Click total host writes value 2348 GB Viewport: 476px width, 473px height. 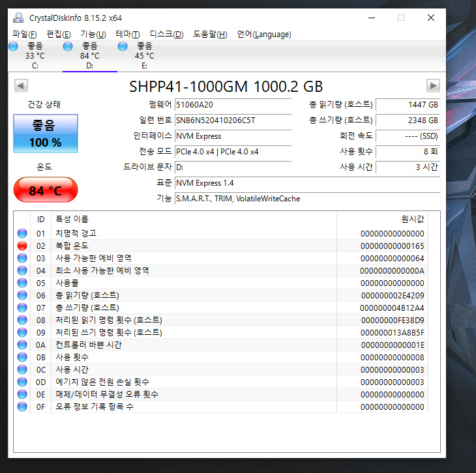click(x=408, y=121)
